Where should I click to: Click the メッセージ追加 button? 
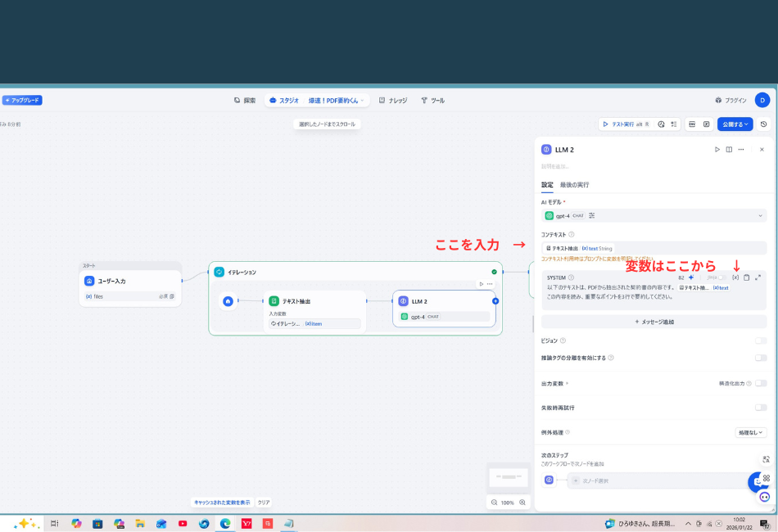coord(654,322)
